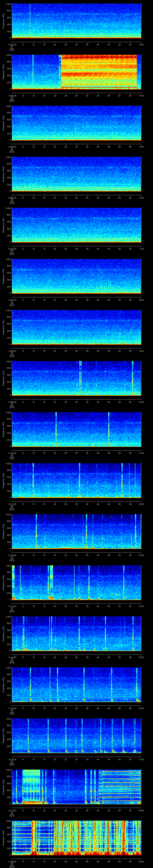This screenshot has width=153, height=868.
Task: Click the 19:00 end time label
Action: 141,861
